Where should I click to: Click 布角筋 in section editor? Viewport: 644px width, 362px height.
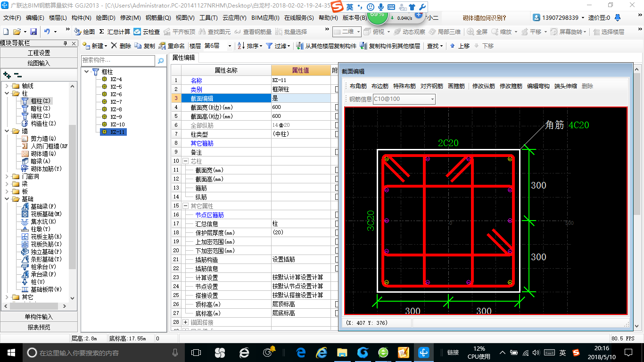click(358, 86)
